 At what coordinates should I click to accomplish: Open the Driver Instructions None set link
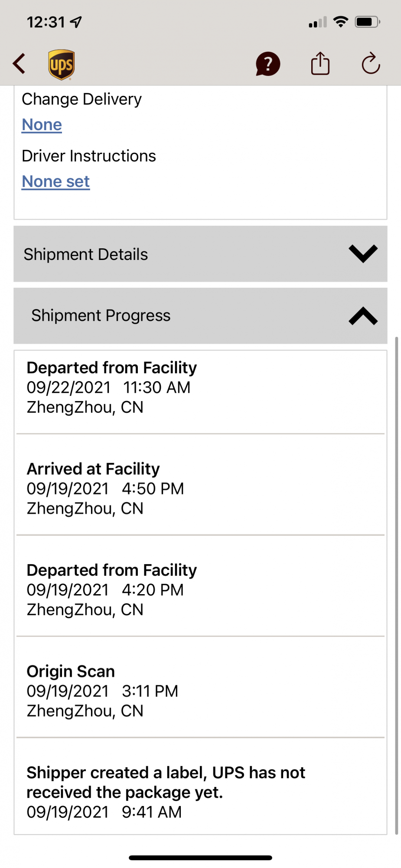coord(56,182)
